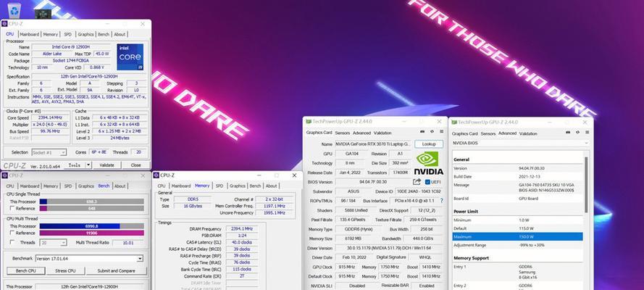Viewport: 644px width, 290px height.
Task: Click the refresh icon in GPU-Z Advanced window
Action: point(577,132)
